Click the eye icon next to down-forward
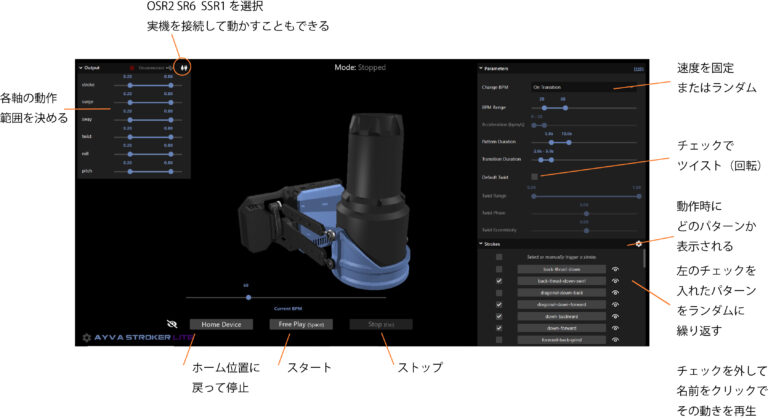 pyautogui.click(x=616, y=329)
